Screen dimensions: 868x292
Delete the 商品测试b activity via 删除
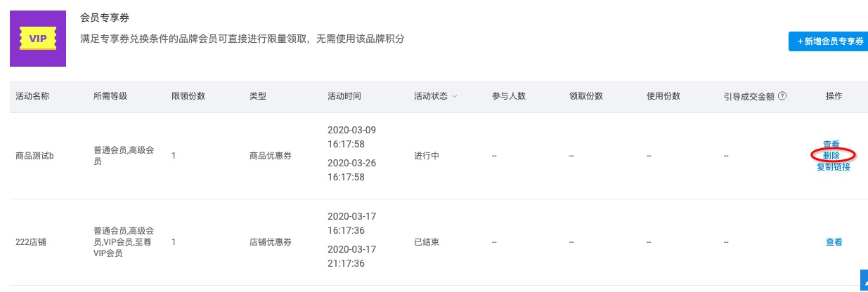831,155
